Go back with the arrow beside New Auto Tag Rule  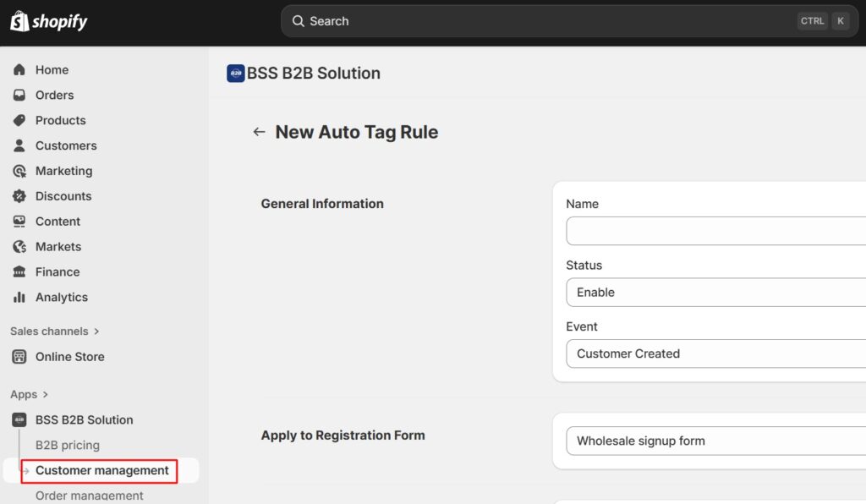pyautogui.click(x=259, y=132)
